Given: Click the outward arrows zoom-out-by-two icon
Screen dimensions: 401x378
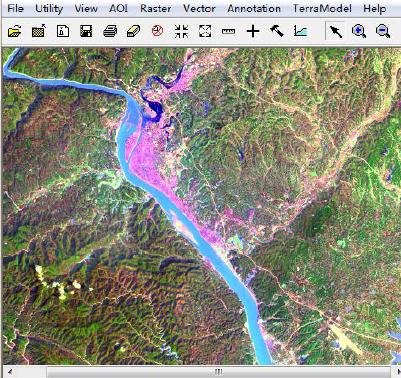Looking at the screenshot, I should click(205, 31).
